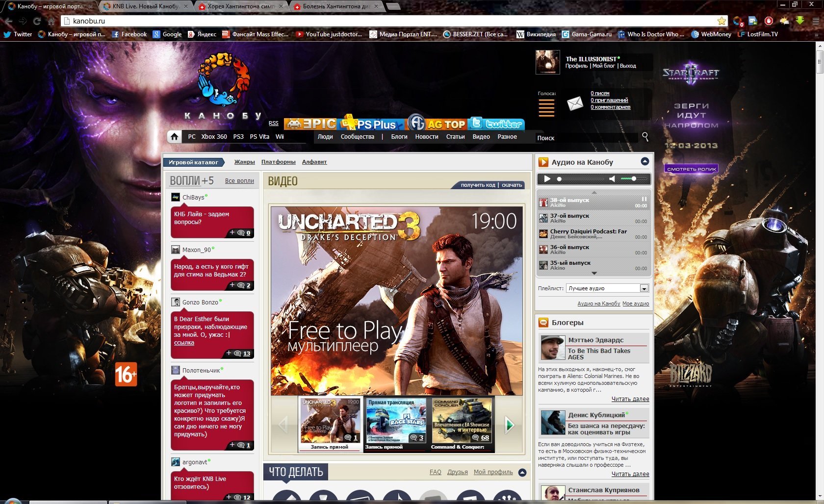The image size is (824, 504).
Task: Open Uncharted 3 main video image
Action: pyautogui.click(x=397, y=301)
